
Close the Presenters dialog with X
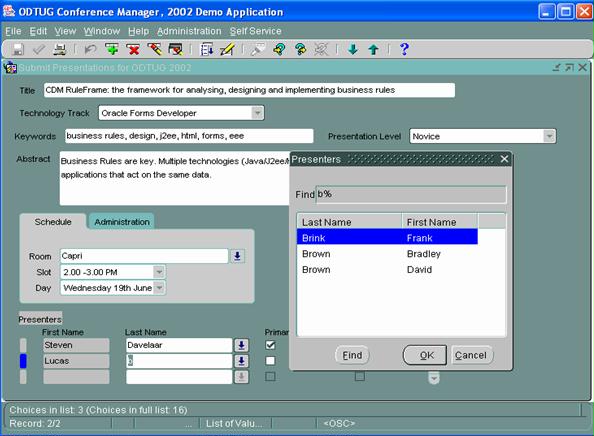(x=504, y=159)
